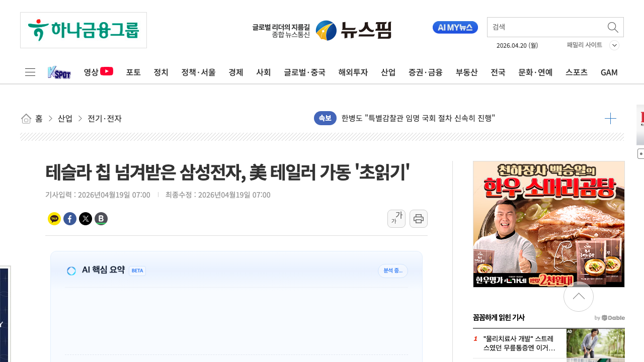Click the 분석 중... status button
Screen dimensions: 644x362
tap(393, 270)
